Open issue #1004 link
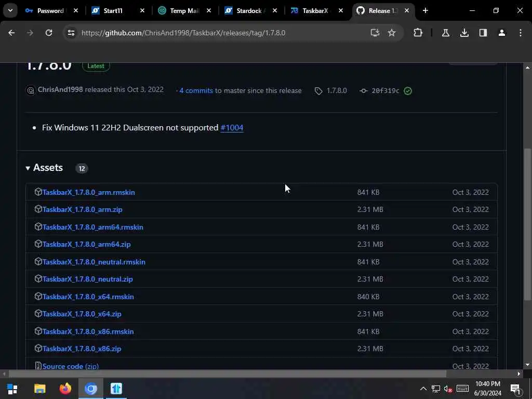The image size is (532, 399). 232,128
